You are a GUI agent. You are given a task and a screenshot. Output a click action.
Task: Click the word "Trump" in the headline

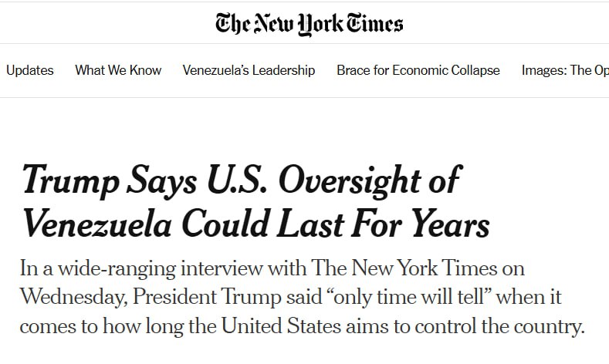point(67,180)
